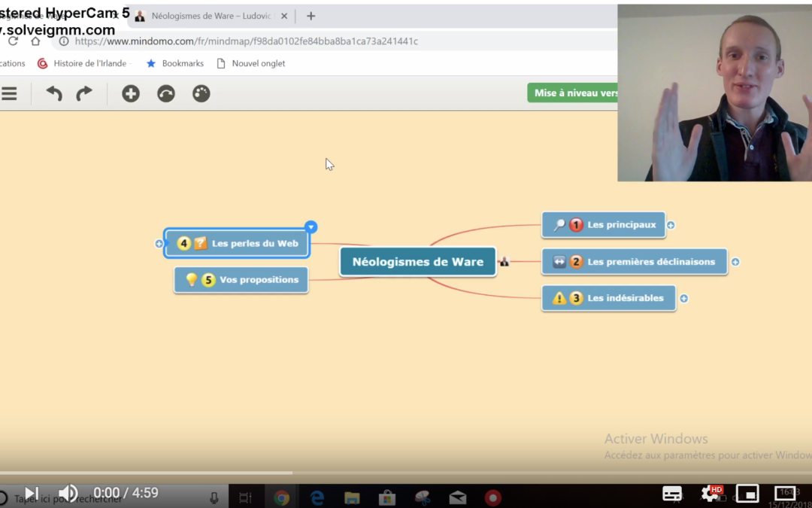Mute the video volume
The height and width of the screenshot is (508, 812).
[x=68, y=494]
